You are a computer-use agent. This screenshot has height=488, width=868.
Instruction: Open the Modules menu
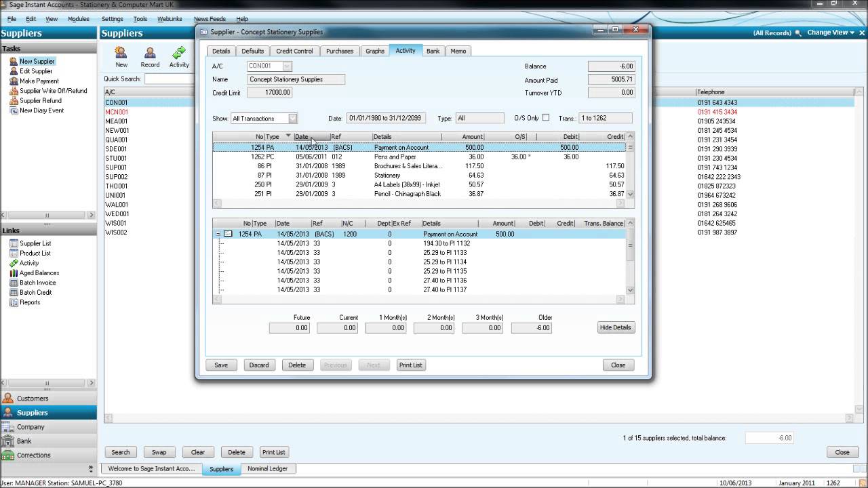79,19
